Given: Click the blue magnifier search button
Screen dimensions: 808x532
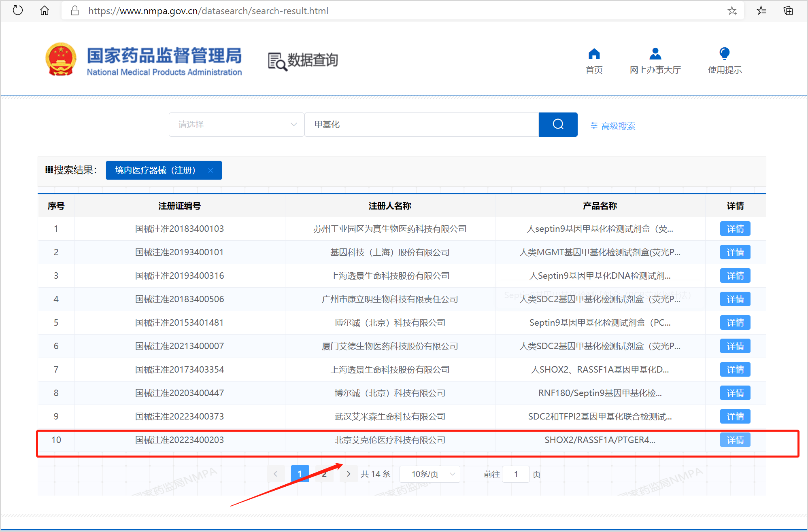Looking at the screenshot, I should point(558,124).
